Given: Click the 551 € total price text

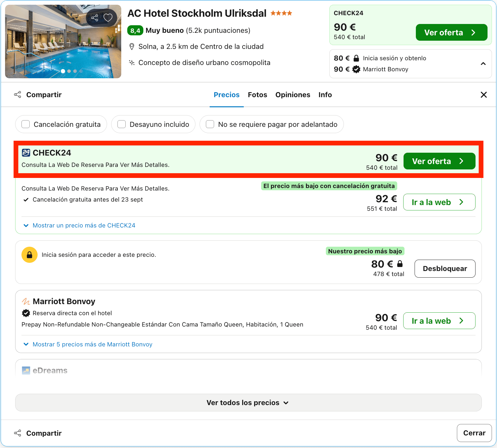Looking at the screenshot, I should 382,209.
